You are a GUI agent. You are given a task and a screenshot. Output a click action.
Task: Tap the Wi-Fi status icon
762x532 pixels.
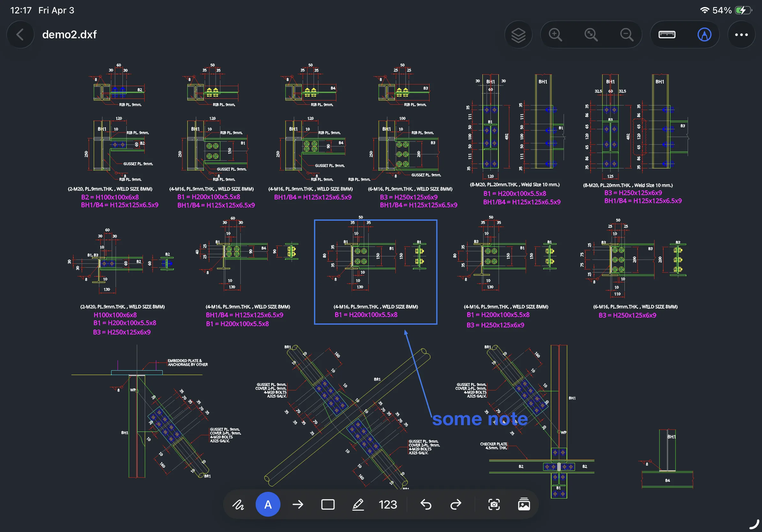click(x=704, y=10)
